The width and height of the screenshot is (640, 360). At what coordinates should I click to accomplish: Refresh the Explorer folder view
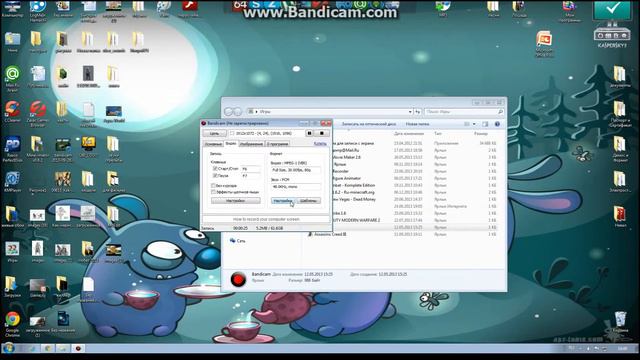(418, 111)
